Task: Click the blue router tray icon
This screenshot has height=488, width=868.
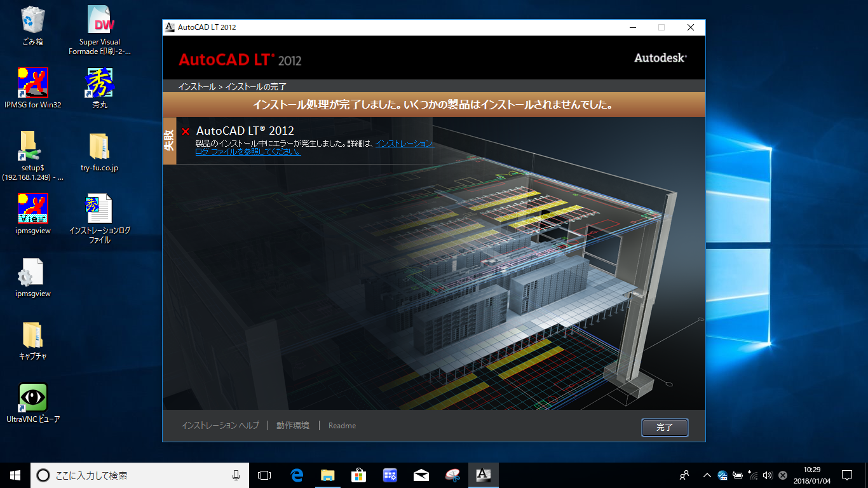Action: pyautogui.click(x=722, y=475)
